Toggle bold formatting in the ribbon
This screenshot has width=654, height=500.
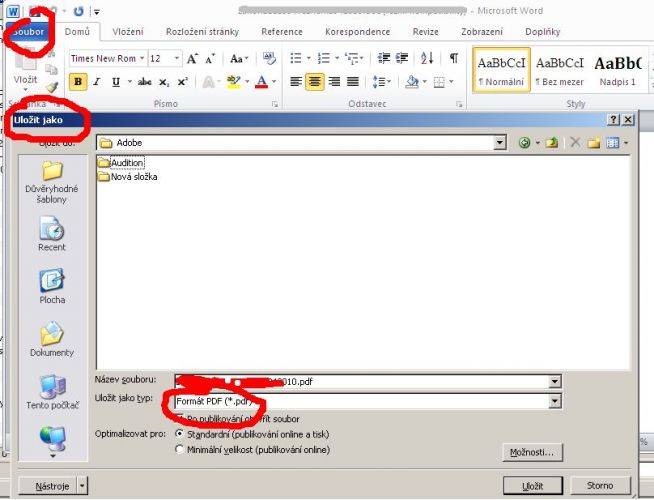pos(78,82)
